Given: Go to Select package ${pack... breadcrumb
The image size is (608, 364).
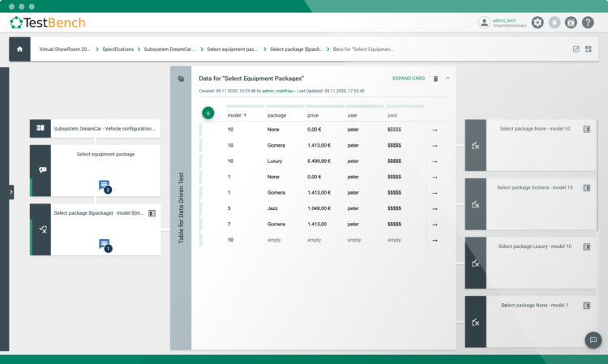Looking at the screenshot, I should coord(296,49).
